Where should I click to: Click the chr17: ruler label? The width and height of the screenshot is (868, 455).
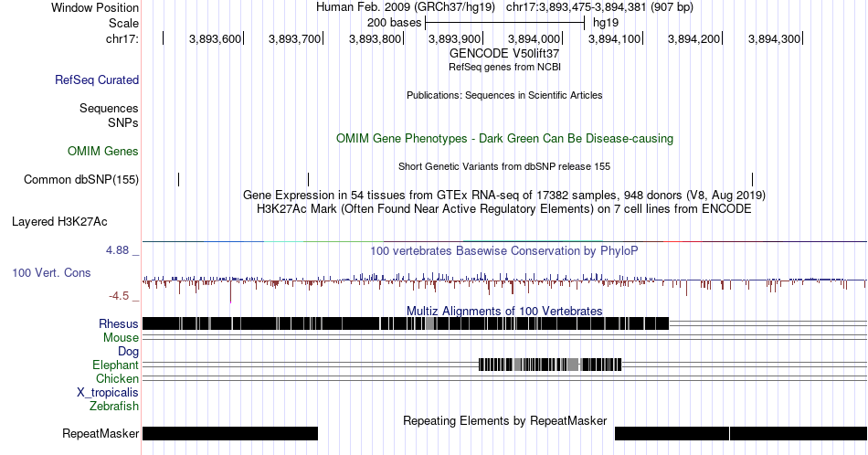coord(122,38)
